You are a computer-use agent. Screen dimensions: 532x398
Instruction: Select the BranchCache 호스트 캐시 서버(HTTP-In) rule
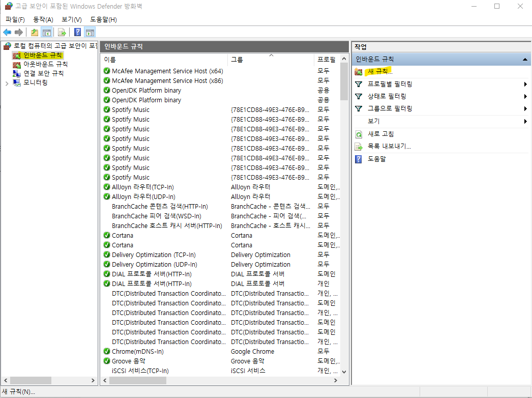click(x=221, y=226)
